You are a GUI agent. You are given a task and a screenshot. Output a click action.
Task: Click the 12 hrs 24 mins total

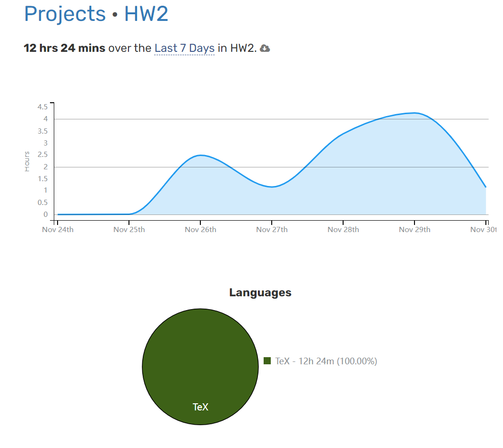coord(64,49)
